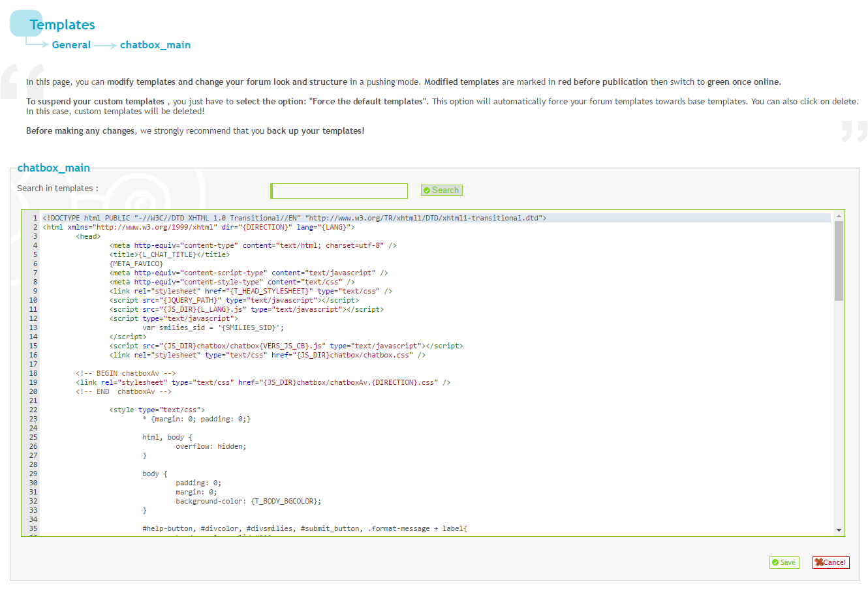Click the {JQUERY_PATH} script line

[x=234, y=300]
